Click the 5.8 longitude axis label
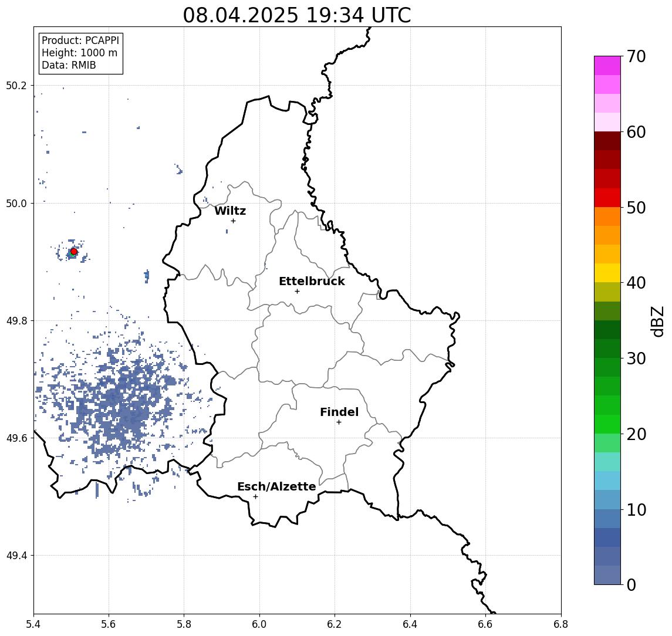Screen dimensions: 672x636 point(184,624)
